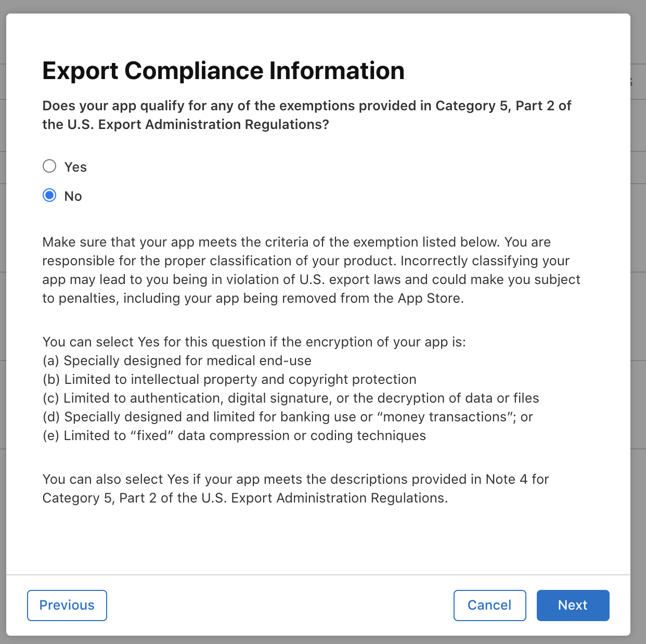Click exemption (b) intellectual property line

coord(229,379)
